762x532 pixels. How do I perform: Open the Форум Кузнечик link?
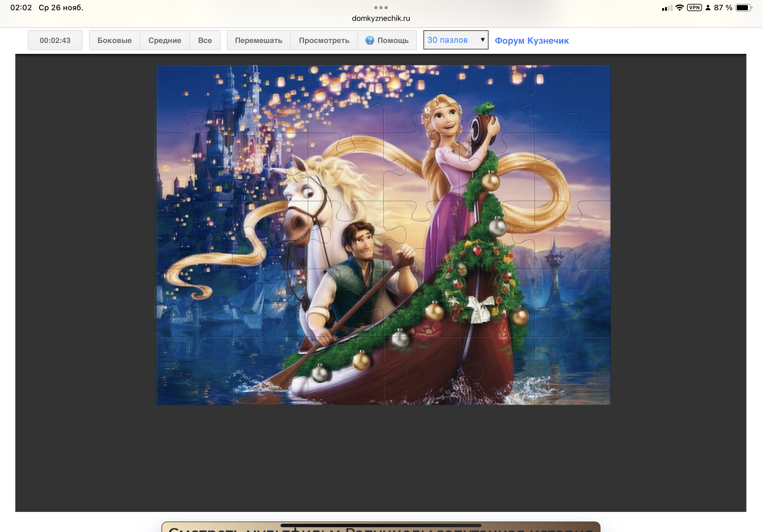pyautogui.click(x=531, y=41)
